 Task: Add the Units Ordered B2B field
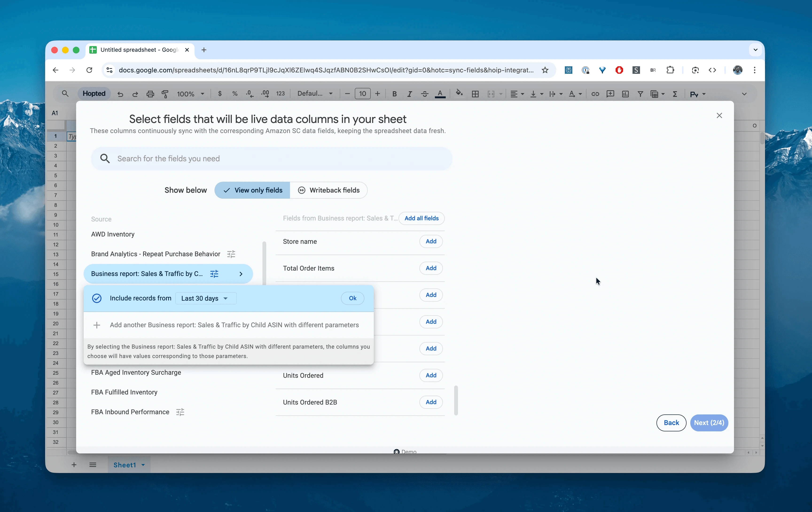pos(431,402)
